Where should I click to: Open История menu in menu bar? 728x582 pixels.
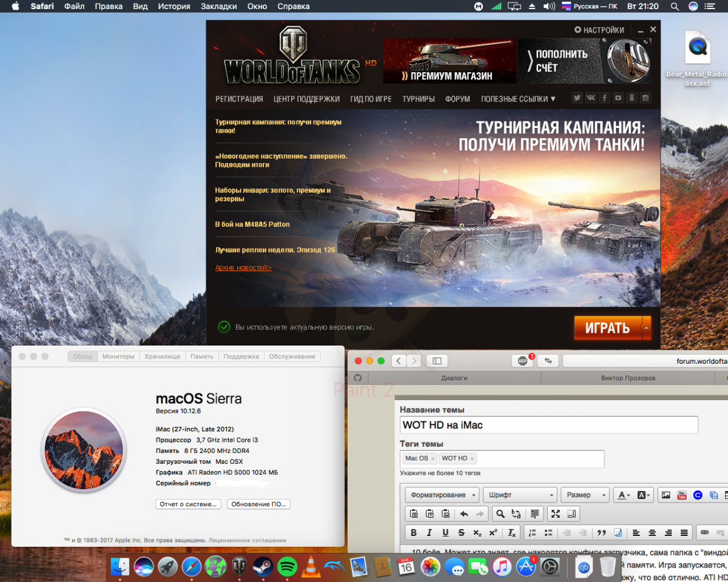point(174,7)
